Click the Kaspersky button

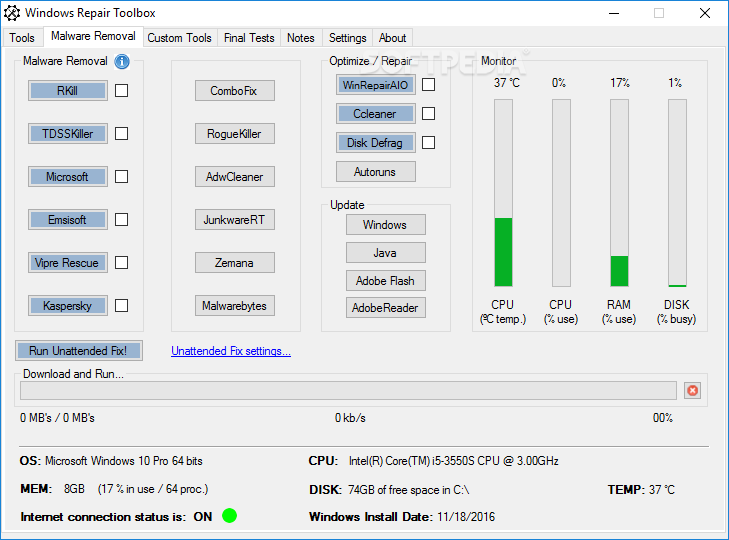coord(68,306)
